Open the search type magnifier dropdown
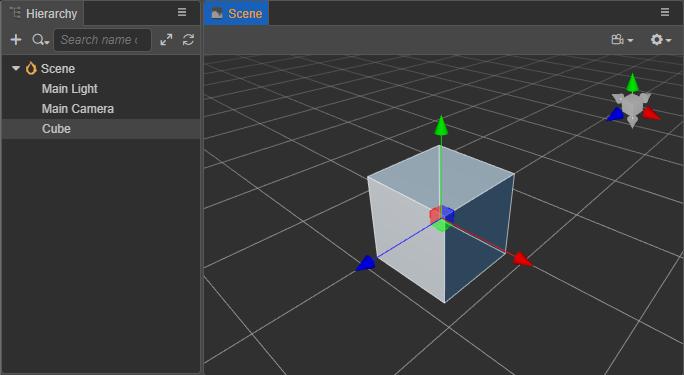 click(x=40, y=40)
